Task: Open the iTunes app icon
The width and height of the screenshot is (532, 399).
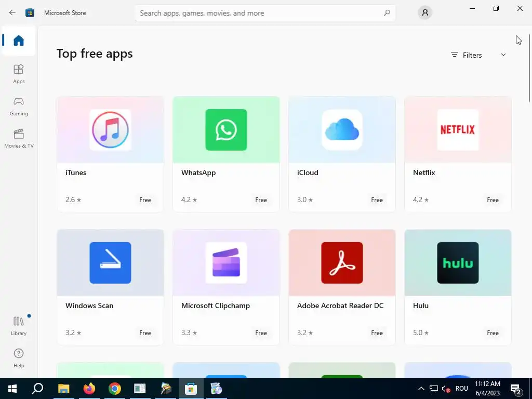Action: (x=110, y=129)
